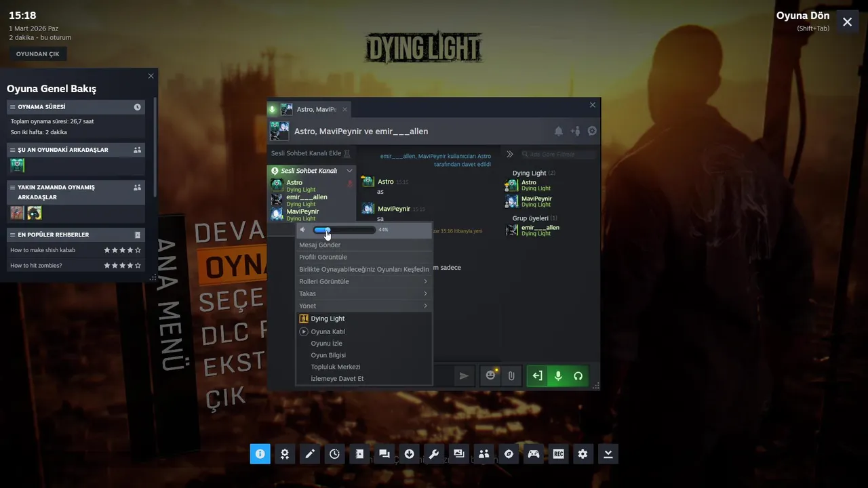Click the Dying Light entry in context menu
The width and height of the screenshot is (868, 488).
364,319
